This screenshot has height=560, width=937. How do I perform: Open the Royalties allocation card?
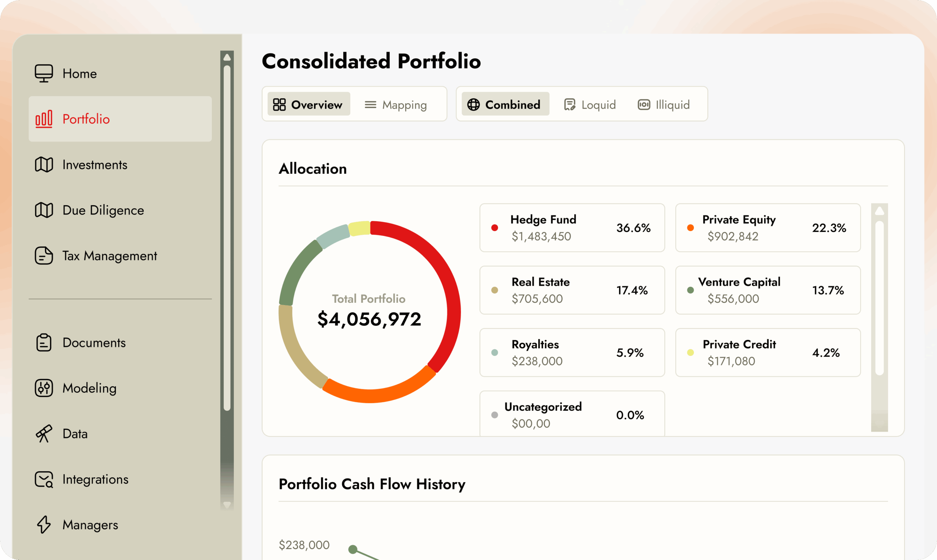click(572, 353)
